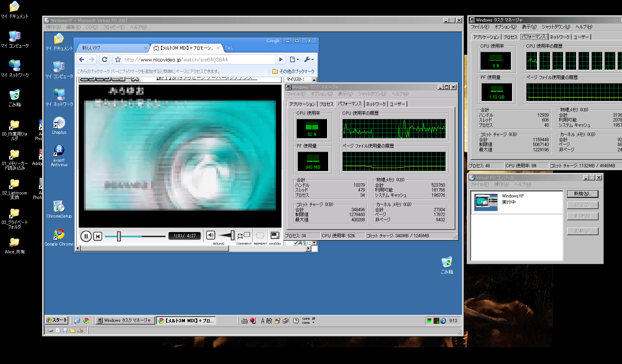Click the WINDOW fullscreen icon in player

click(x=275, y=235)
